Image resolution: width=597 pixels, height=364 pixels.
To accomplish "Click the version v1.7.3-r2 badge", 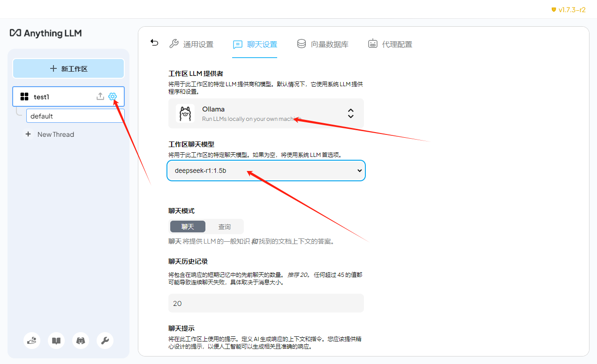I will pyautogui.click(x=568, y=9).
